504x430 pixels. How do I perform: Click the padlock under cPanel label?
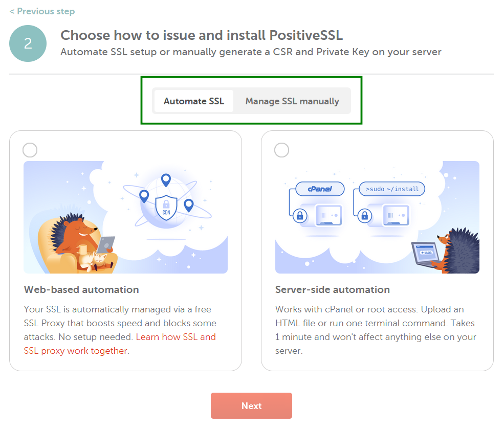298,216
